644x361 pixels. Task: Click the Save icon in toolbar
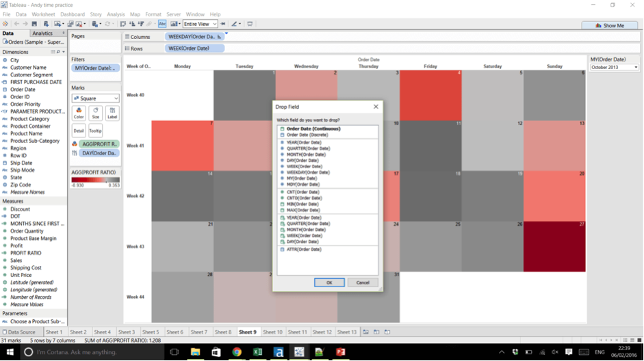click(x=34, y=24)
